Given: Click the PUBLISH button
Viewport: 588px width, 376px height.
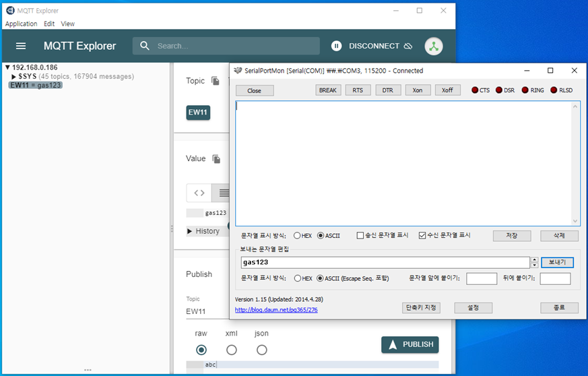Looking at the screenshot, I should coord(410,344).
